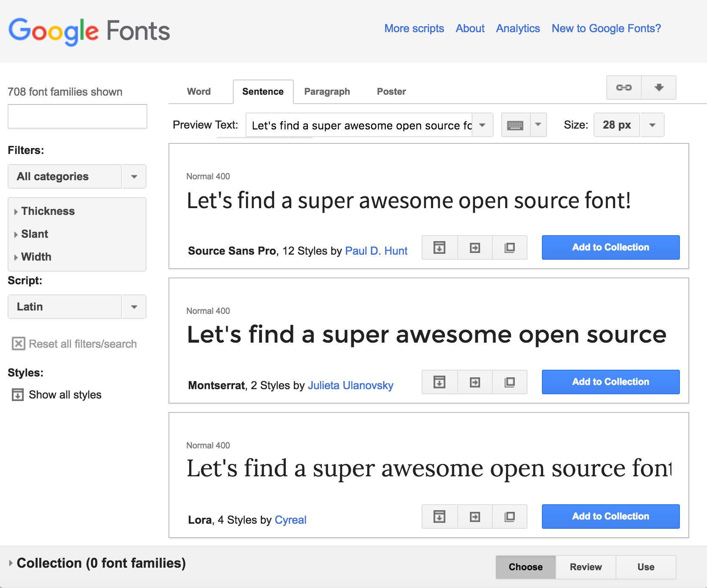Show all styles icon for Montserrat
Image resolution: width=707 pixels, height=588 pixels.
click(x=439, y=382)
